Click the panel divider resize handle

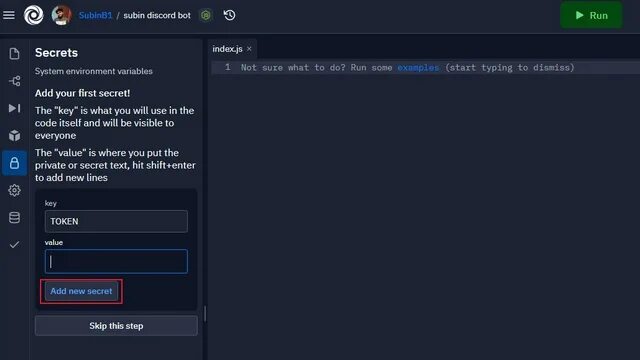pyautogui.click(x=205, y=314)
